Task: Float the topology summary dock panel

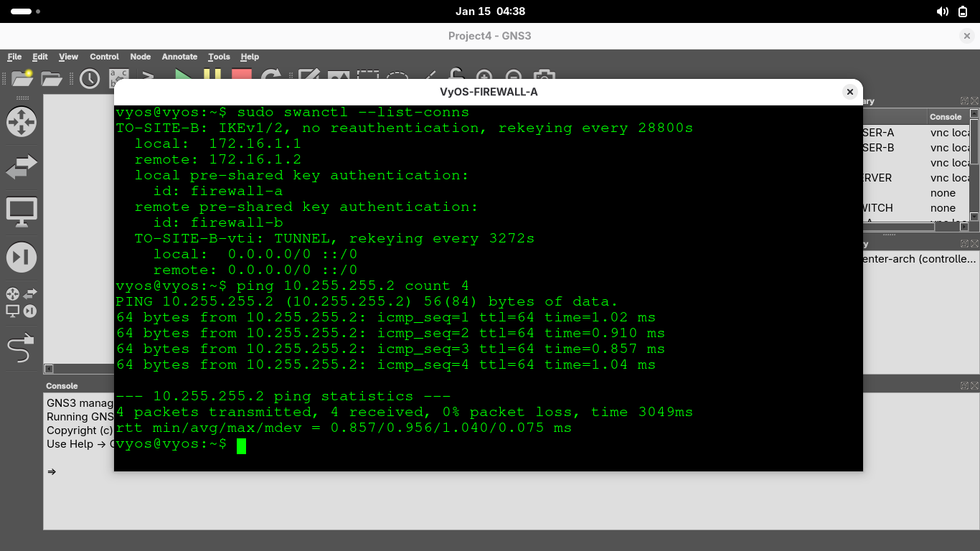Action: click(964, 101)
